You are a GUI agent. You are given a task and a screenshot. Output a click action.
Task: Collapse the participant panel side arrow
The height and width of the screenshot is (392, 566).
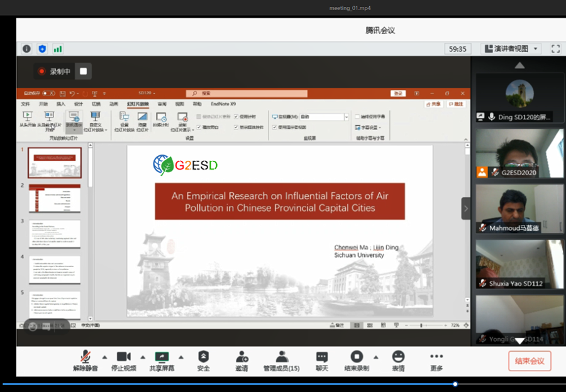465,209
